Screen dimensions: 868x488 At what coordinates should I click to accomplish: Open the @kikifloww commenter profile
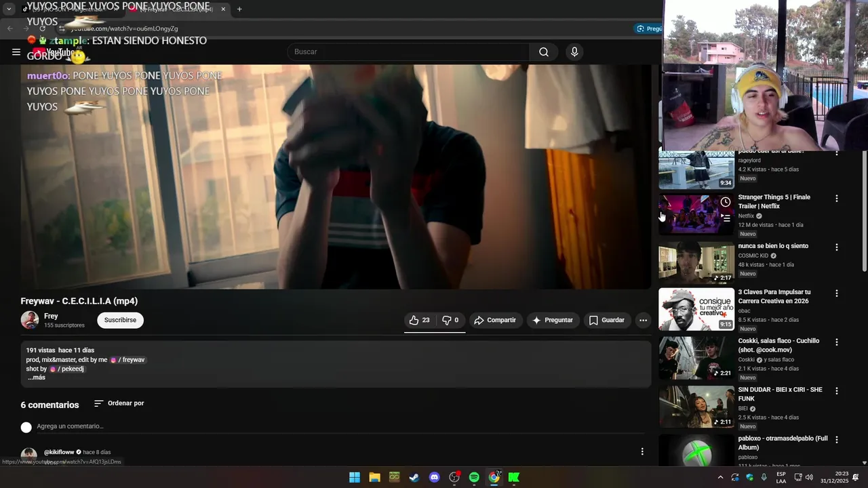pos(59,452)
